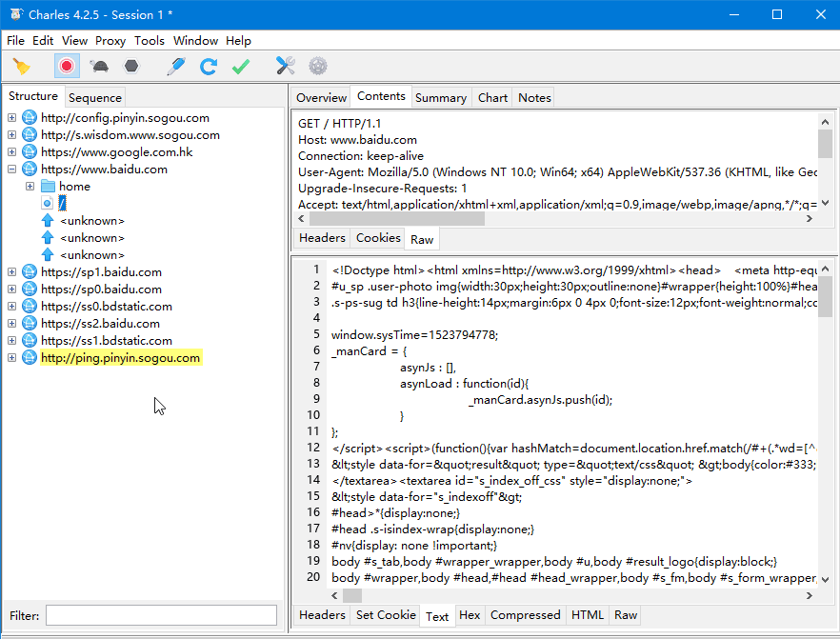Expand config.pinyin.sogou.com host node

tap(11, 118)
